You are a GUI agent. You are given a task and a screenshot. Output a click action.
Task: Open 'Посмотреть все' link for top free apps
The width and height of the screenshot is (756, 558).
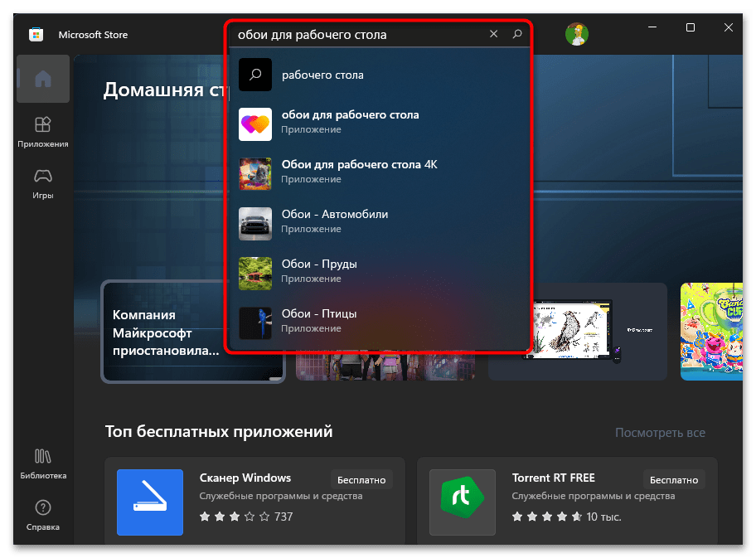pos(660,433)
